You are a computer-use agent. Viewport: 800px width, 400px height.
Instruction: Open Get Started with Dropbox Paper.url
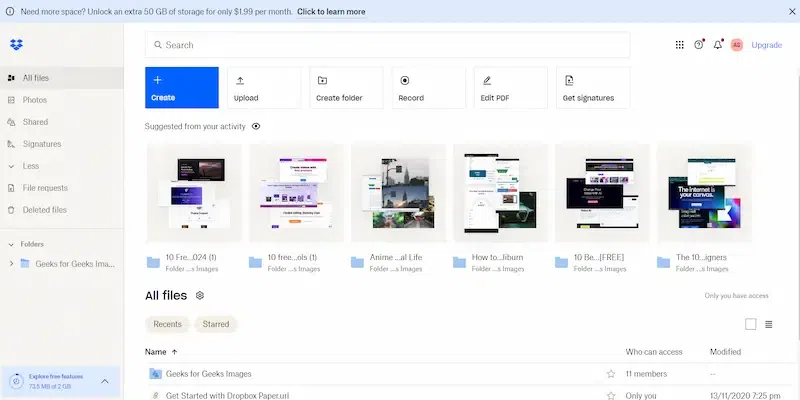tap(228, 396)
